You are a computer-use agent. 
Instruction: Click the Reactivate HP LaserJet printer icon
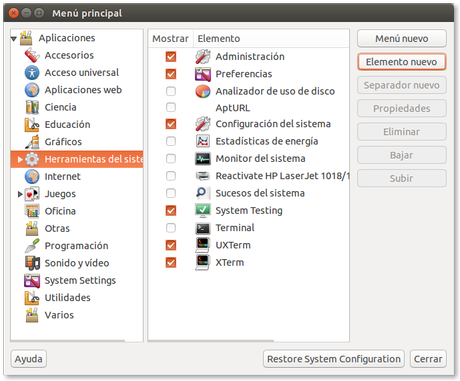coord(203,176)
